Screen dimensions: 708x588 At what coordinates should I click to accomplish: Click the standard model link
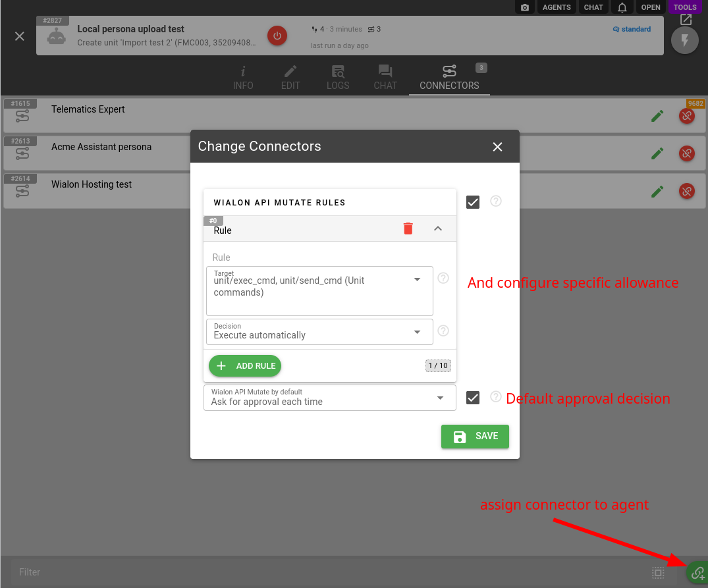(x=632, y=29)
